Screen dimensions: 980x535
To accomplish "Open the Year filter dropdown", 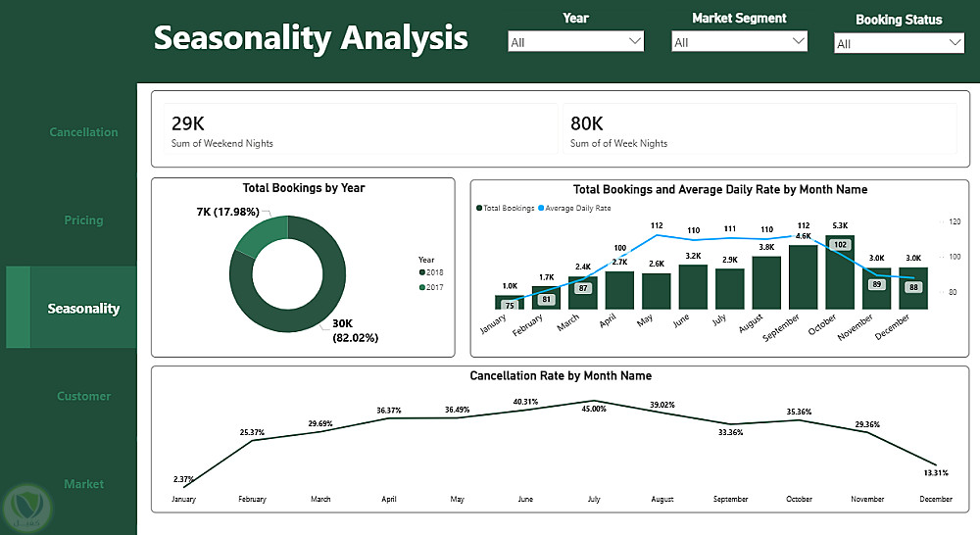I will point(575,42).
